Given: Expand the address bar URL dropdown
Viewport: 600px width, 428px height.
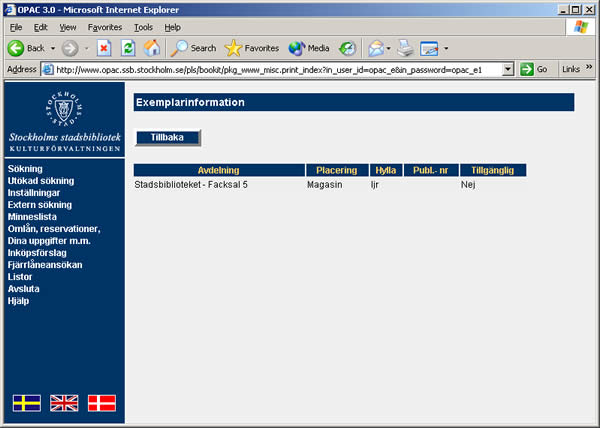Looking at the screenshot, I should 509,69.
